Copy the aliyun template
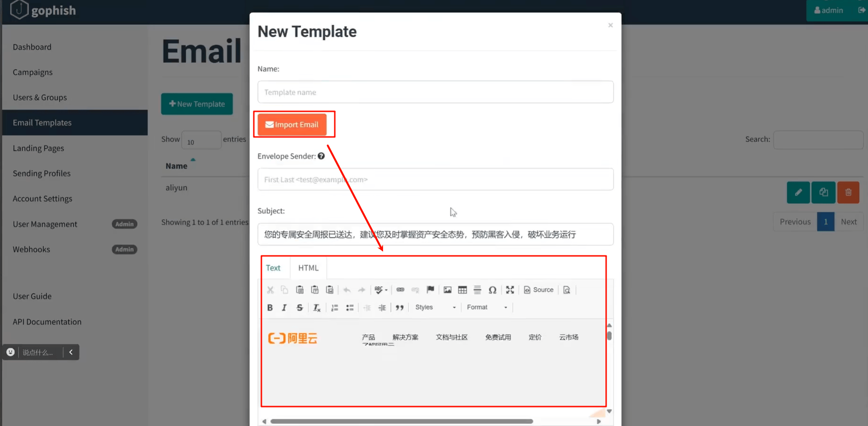This screenshot has width=868, height=426. tap(823, 192)
